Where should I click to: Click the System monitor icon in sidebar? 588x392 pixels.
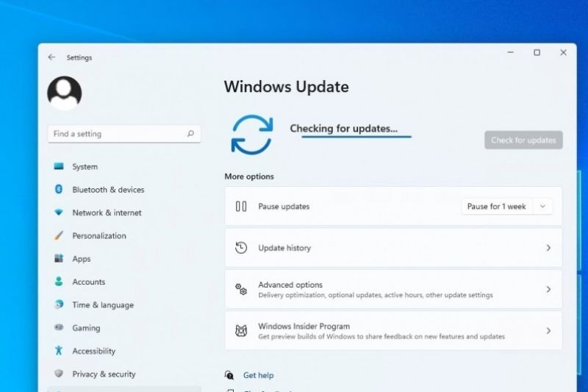59,167
